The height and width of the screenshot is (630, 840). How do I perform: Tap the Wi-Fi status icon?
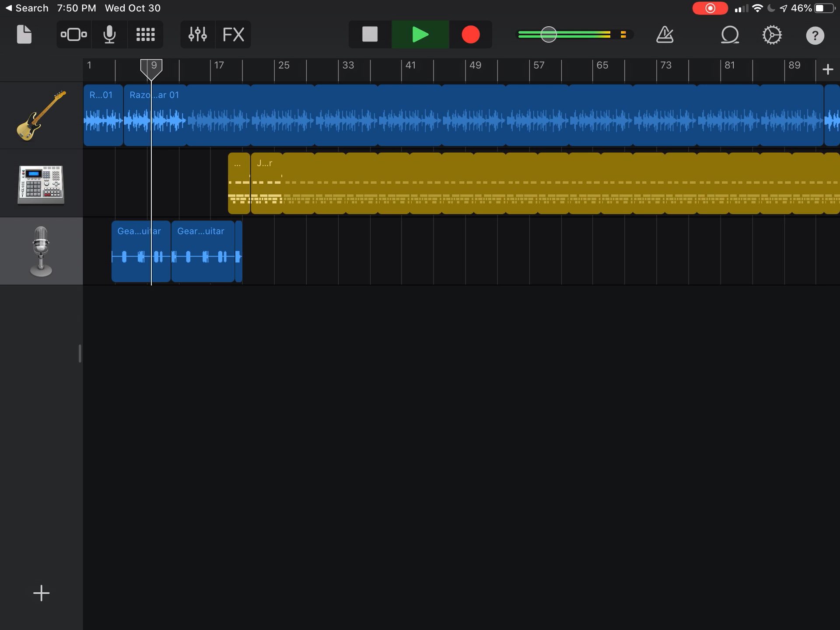pyautogui.click(x=757, y=8)
